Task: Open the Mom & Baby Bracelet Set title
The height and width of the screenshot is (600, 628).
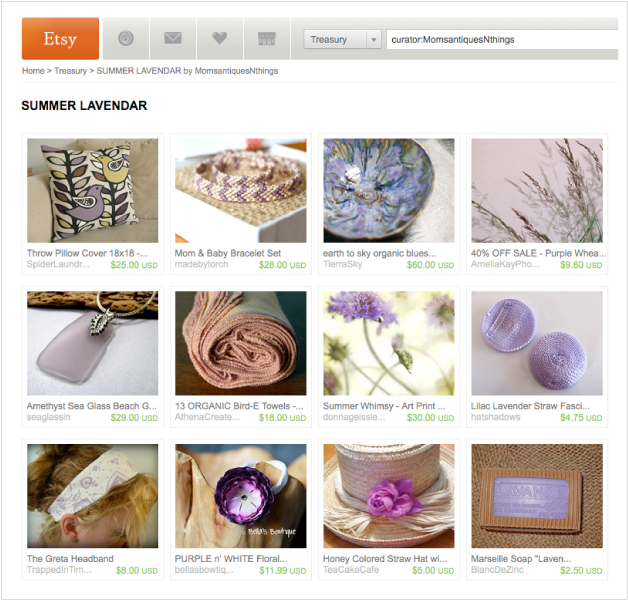Action: pos(227,253)
